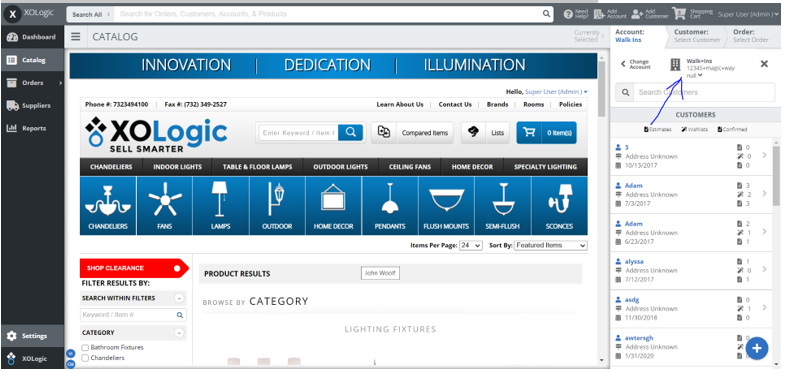Click the customer list scrollbar
Image resolution: width=790 pixels, height=371 pixels.
point(776,176)
